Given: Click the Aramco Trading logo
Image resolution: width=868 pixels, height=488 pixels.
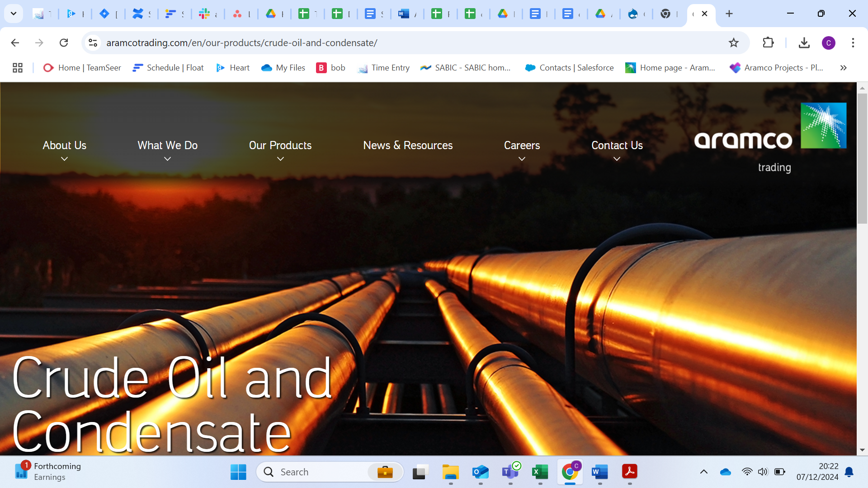Looking at the screenshot, I should (770, 138).
